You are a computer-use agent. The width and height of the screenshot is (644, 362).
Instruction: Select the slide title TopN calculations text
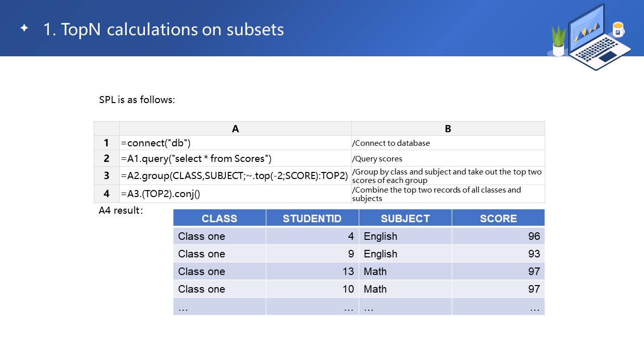click(164, 29)
